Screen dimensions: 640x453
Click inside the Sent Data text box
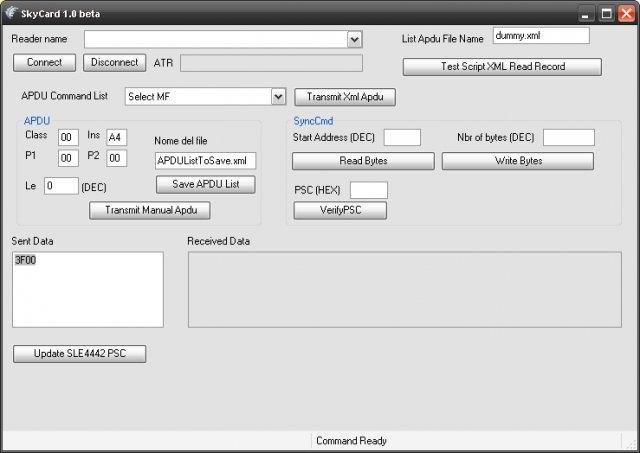pos(88,289)
